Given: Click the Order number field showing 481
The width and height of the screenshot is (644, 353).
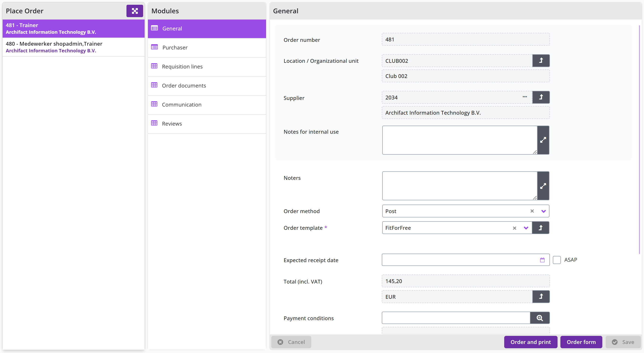Looking at the screenshot, I should pyautogui.click(x=466, y=39).
